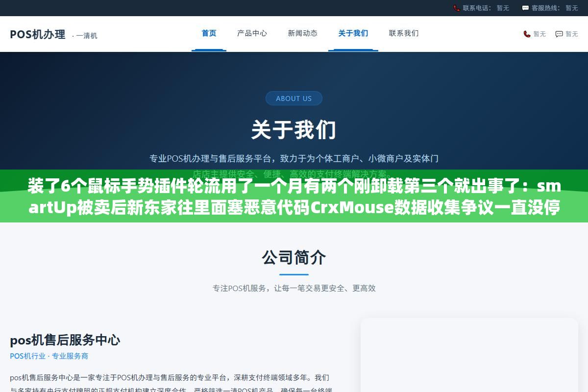Click the phone icon in top bar
Viewport: 588px width, 392px height.
click(457, 8)
